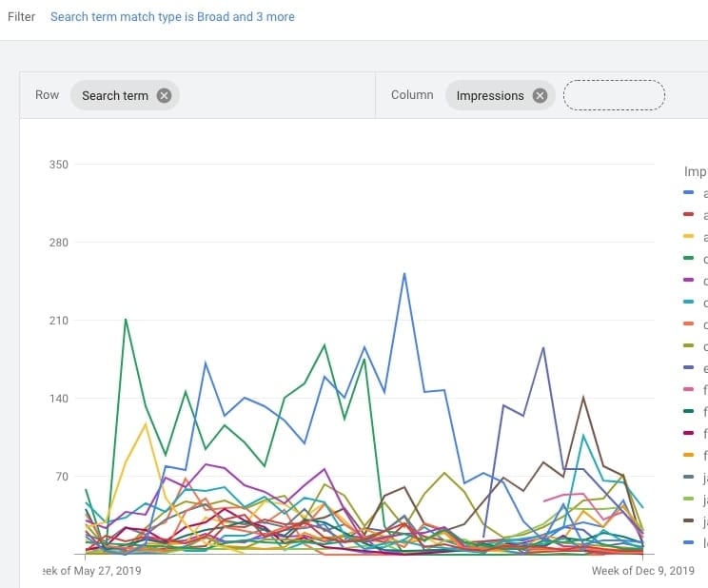Click the 350 y-axis label
This screenshot has height=588, width=708.
coord(59,165)
